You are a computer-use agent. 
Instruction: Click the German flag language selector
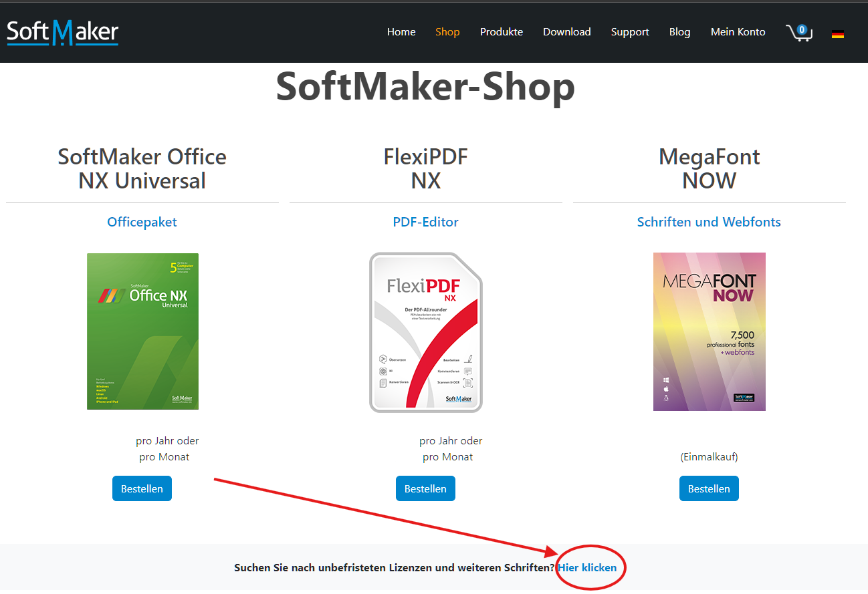coord(837,34)
